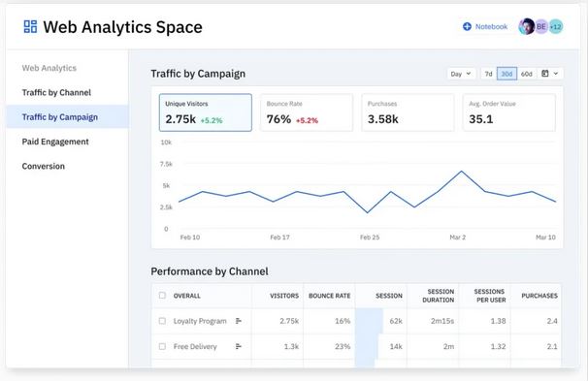This screenshot has width=588, height=381.
Task: Click the calendar date picker icon
Action: [x=545, y=74]
